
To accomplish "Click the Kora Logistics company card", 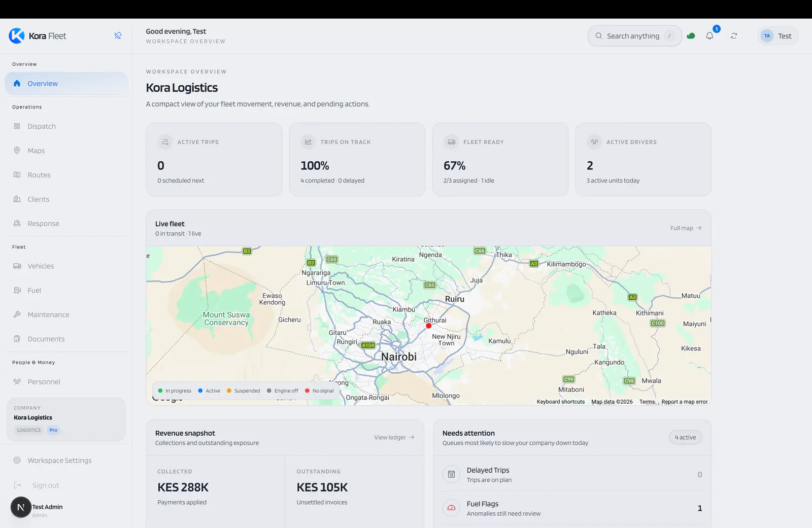I will tap(66, 419).
